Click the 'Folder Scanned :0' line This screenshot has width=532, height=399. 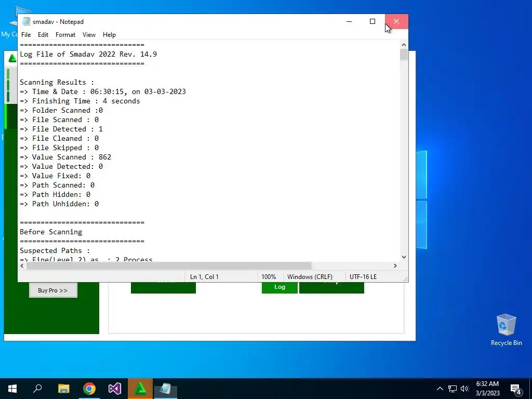(x=61, y=111)
